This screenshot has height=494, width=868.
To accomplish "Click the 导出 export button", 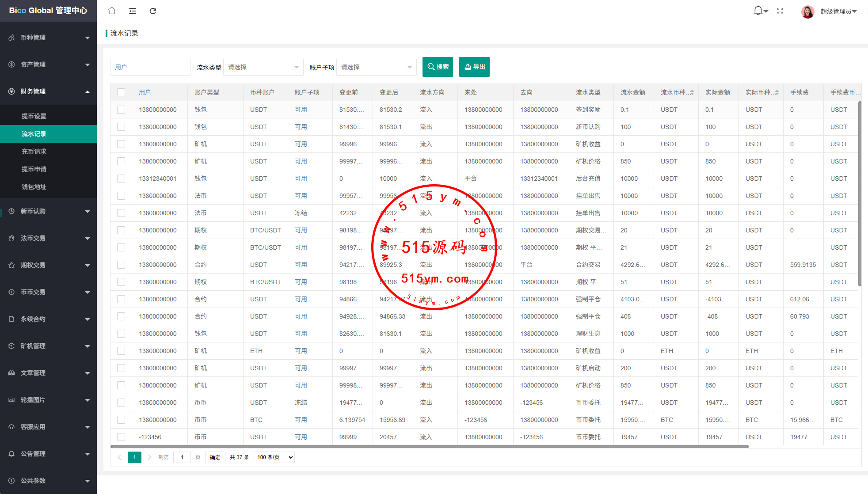I will [x=474, y=67].
